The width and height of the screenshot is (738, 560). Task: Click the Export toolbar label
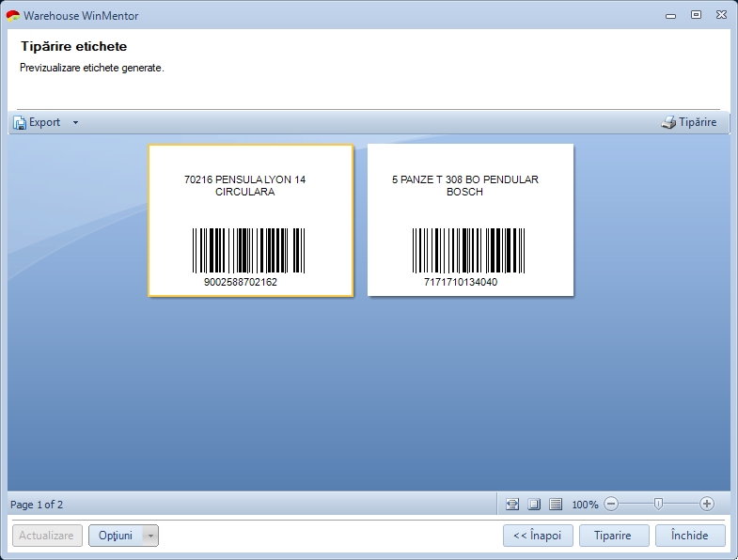pos(45,122)
